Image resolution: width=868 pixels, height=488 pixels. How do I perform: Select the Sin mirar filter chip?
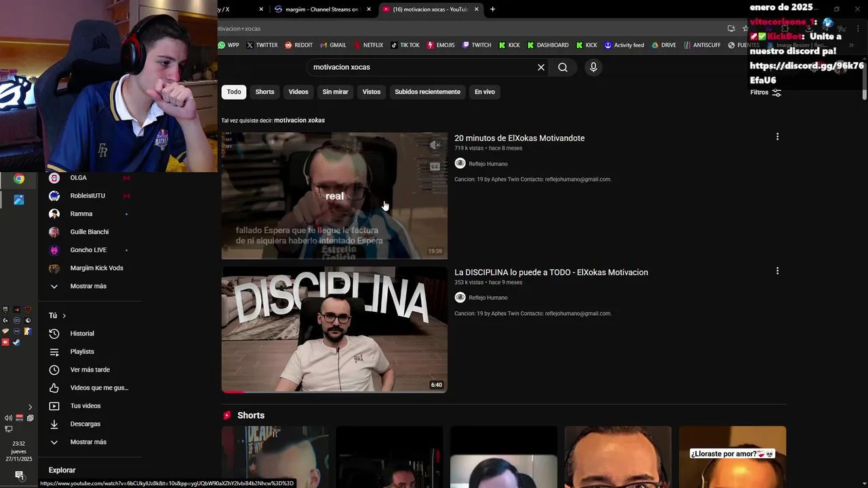click(x=335, y=92)
